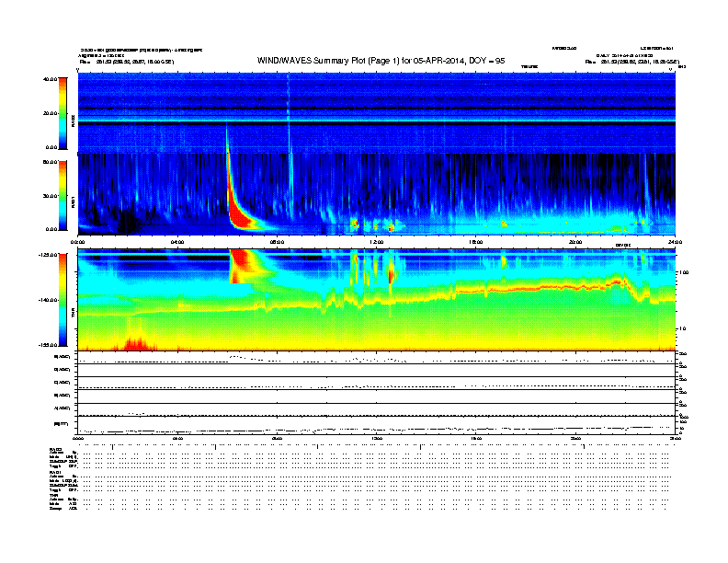This screenshot has width=728, height=563.
Task: Click the 100 frequency label on TNR right axis
Action: 683,272
